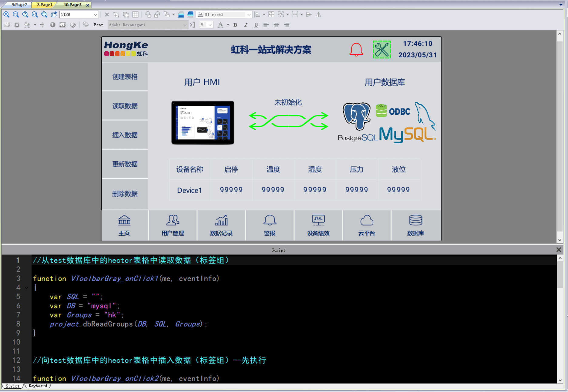
Task: Open the 数据库 database navigation icon
Action: [415, 225]
